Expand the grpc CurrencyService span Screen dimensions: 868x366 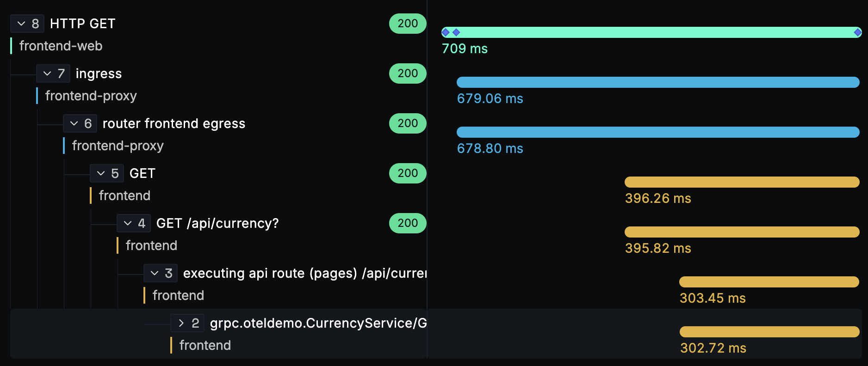coord(181,323)
